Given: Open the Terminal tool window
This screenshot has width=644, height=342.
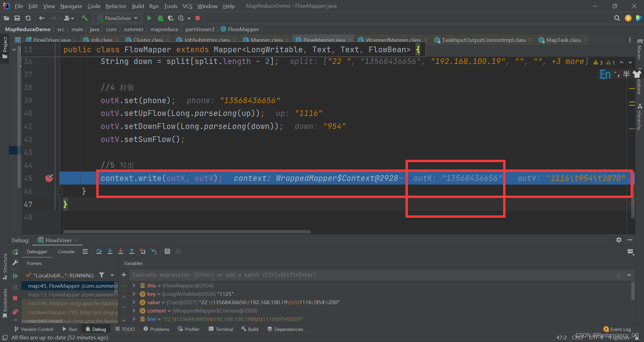Looking at the screenshot, I should click(x=221, y=329).
